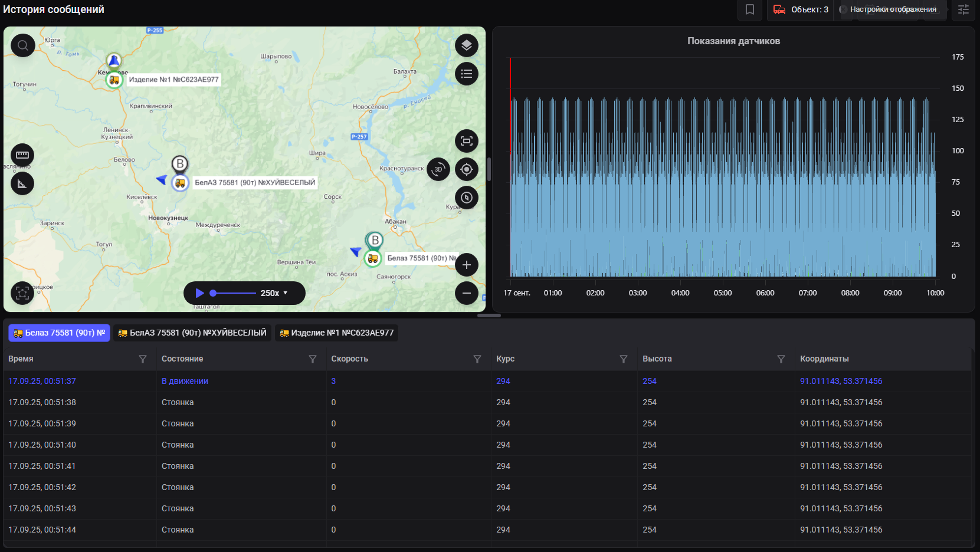Viewport: 980px width, 552px height.
Task: Toggle 3D map view mode
Action: (x=438, y=169)
